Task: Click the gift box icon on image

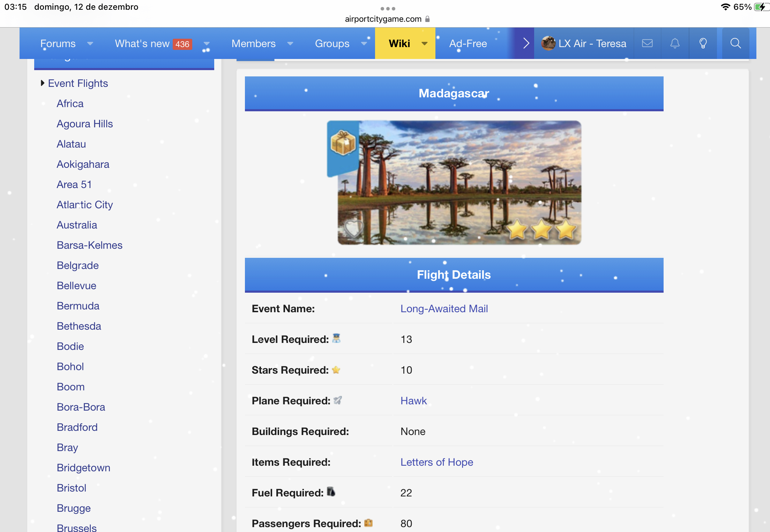Action: [343, 143]
